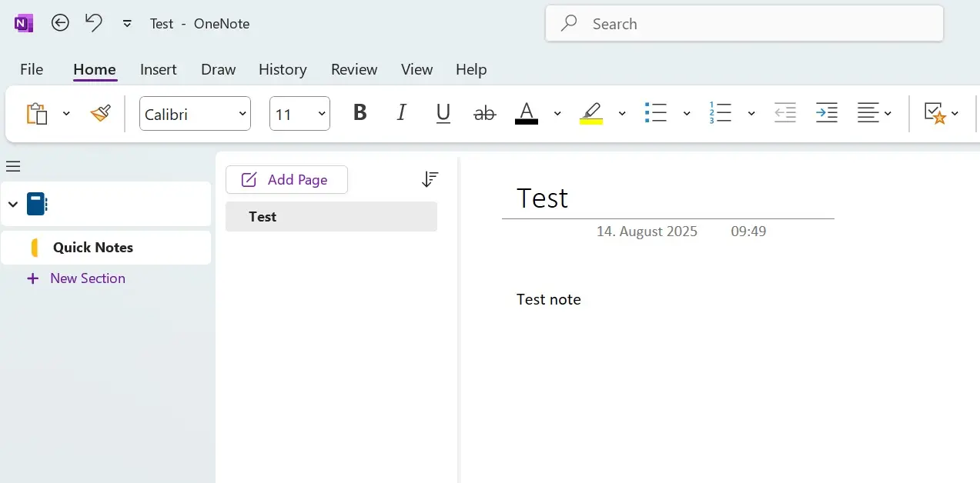This screenshot has height=483, width=980.
Task: Select the Format Painter tool
Action: coord(100,113)
